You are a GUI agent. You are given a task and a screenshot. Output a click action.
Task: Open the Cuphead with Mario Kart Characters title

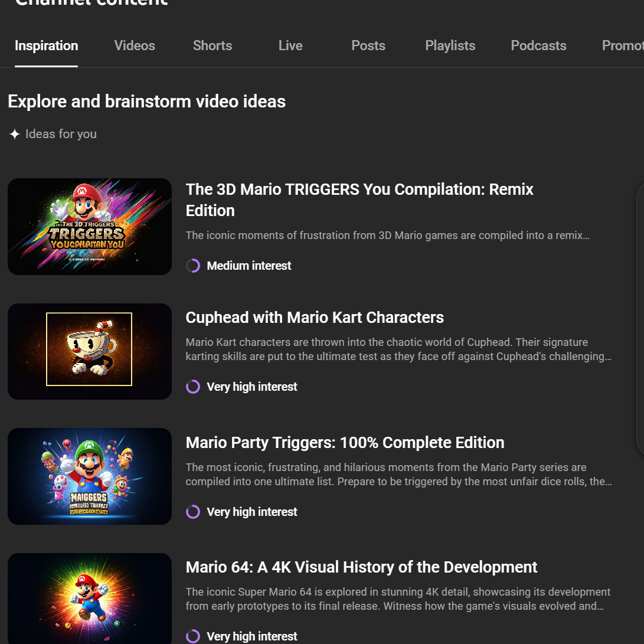[315, 318]
